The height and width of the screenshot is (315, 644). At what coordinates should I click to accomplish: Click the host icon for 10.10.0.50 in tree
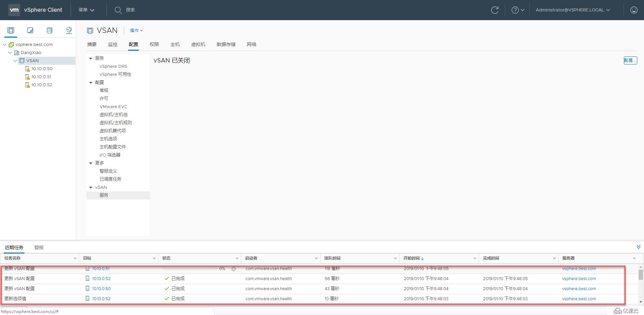[28, 69]
